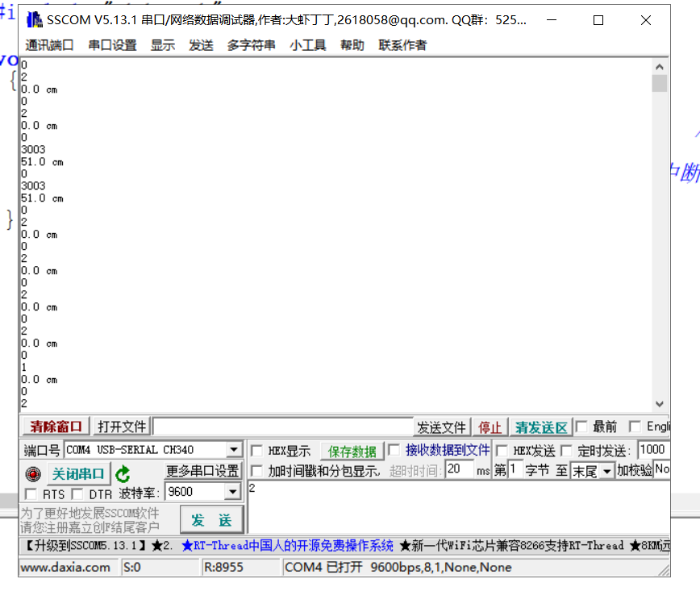Viewport: 700px width, 608px height.
Task: Expand the COM4 port number dropdown
Action: point(234,450)
